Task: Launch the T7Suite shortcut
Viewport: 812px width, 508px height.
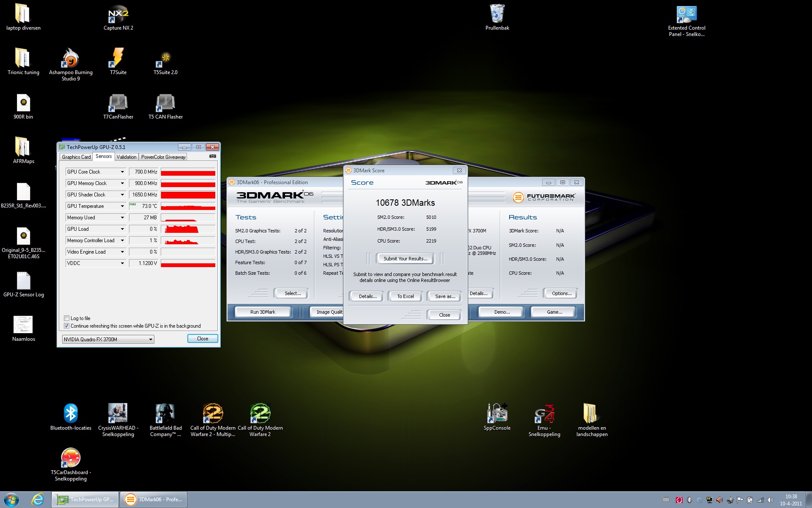Action: (x=118, y=61)
